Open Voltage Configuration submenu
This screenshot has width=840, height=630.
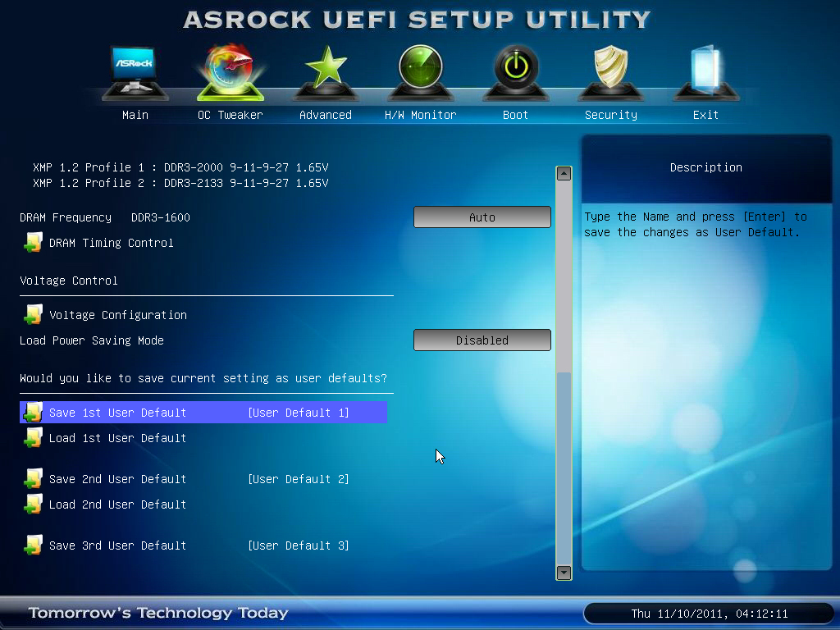click(118, 315)
